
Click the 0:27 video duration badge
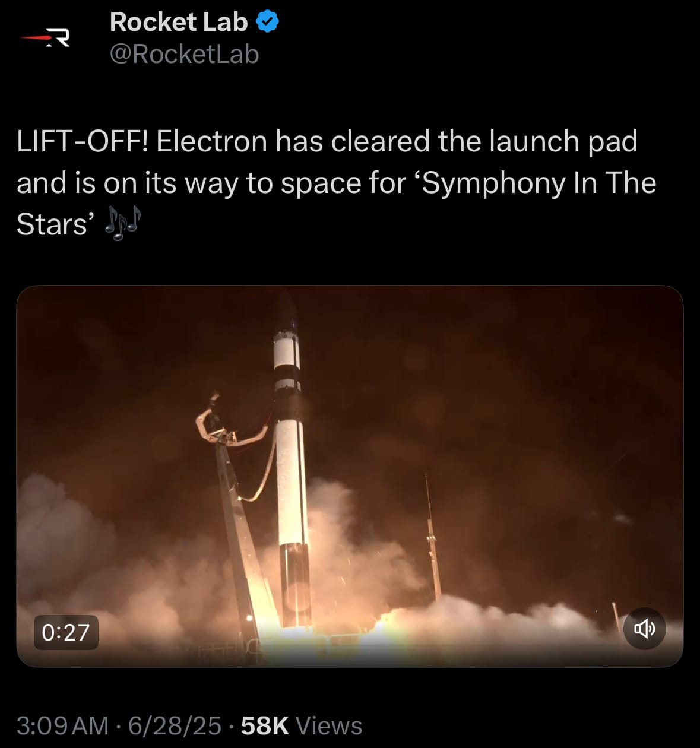tap(66, 632)
